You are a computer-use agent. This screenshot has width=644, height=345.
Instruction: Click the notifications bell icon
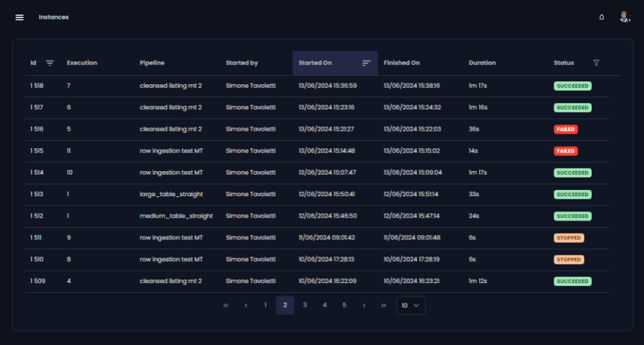(x=602, y=17)
